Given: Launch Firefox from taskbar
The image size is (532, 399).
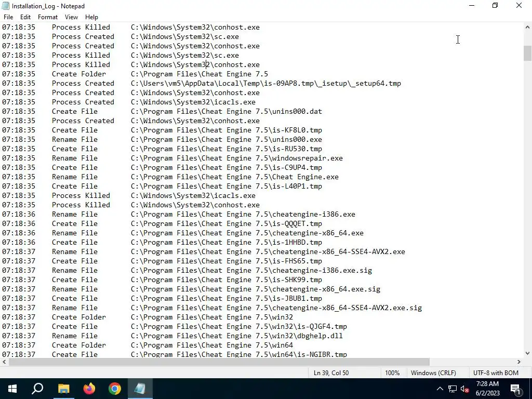Looking at the screenshot, I should [x=89, y=389].
